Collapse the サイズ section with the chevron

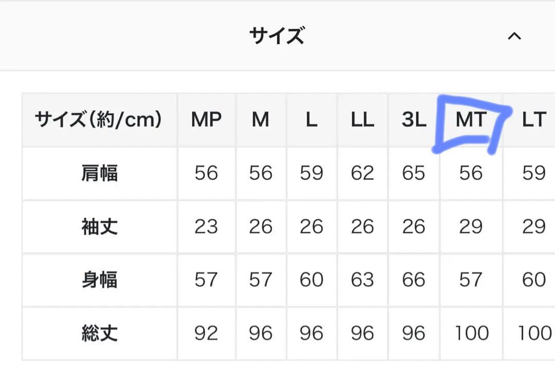(x=514, y=36)
